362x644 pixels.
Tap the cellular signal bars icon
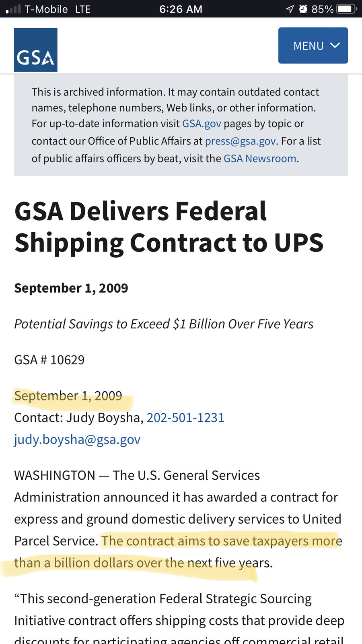[x=13, y=9]
